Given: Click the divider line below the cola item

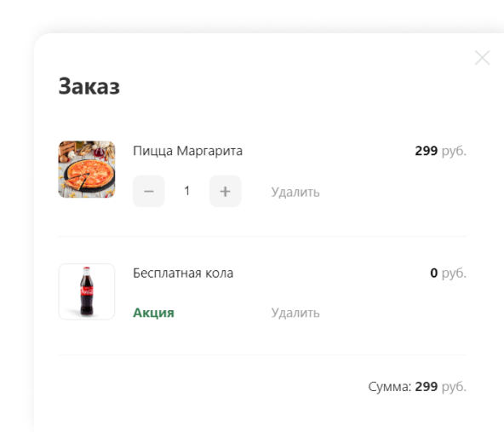Looking at the screenshot, I should point(262,355).
